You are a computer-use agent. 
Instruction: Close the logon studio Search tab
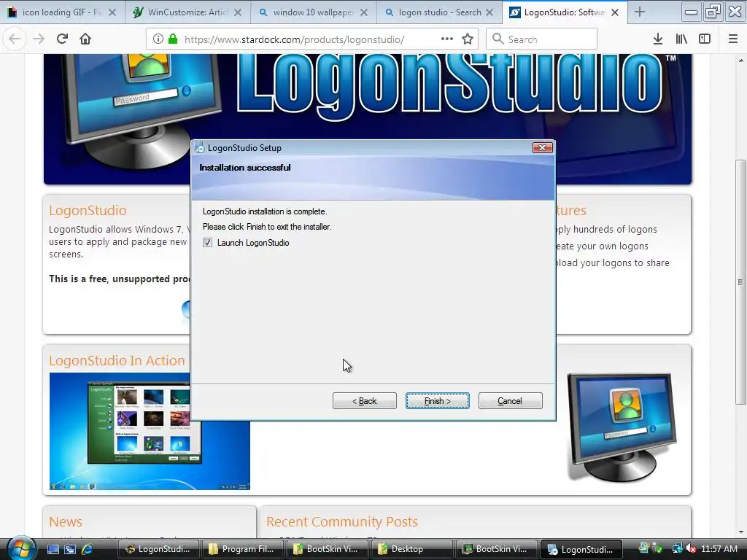489,12
